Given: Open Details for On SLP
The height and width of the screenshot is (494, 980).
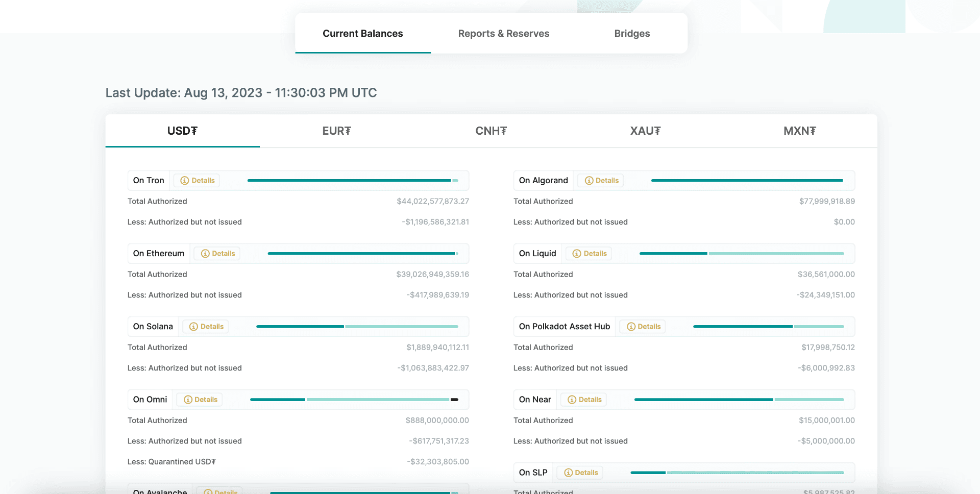Looking at the screenshot, I should click(x=580, y=473).
